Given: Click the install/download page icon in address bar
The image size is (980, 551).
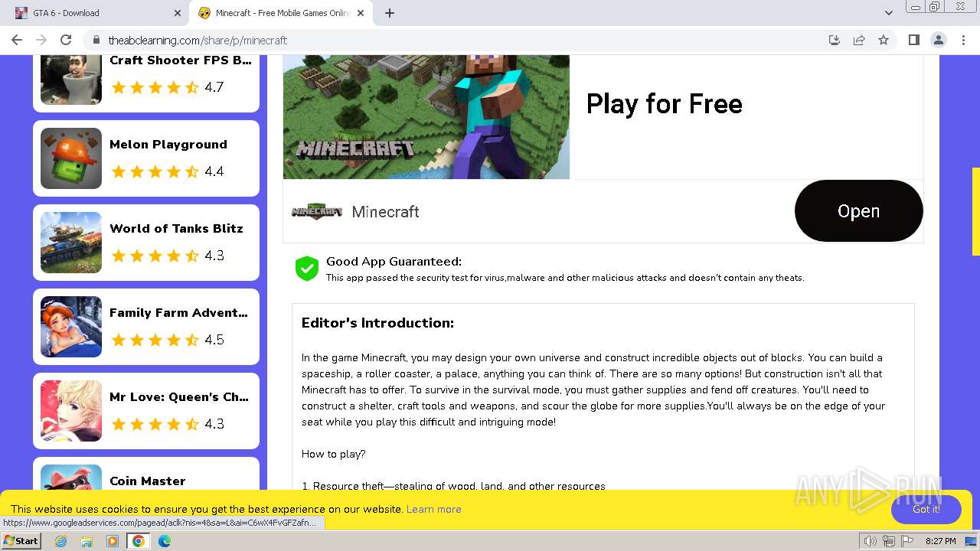Looking at the screenshot, I should click(835, 40).
